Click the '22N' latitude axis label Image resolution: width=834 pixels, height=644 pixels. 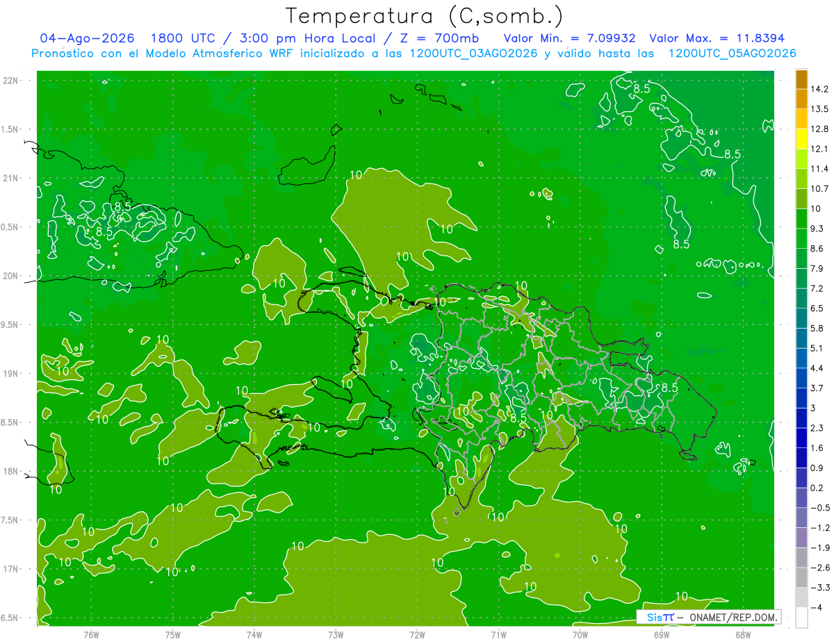(x=10, y=80)
